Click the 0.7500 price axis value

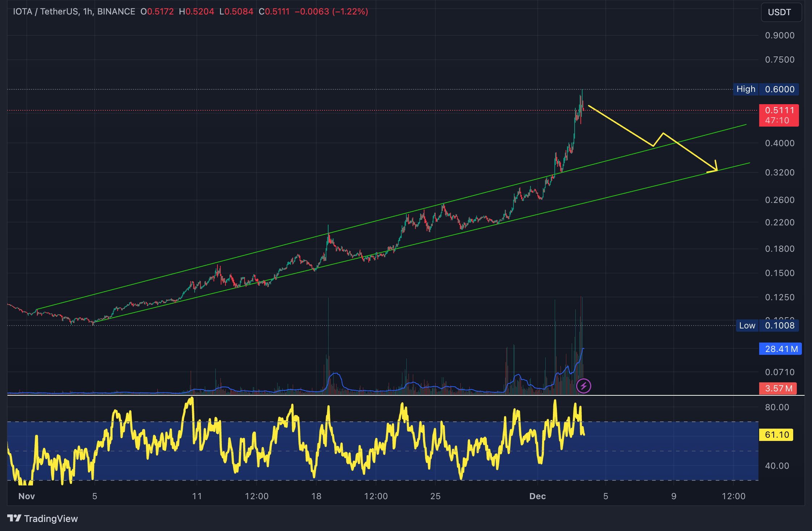pyautogui.click(x=780, y=60)
